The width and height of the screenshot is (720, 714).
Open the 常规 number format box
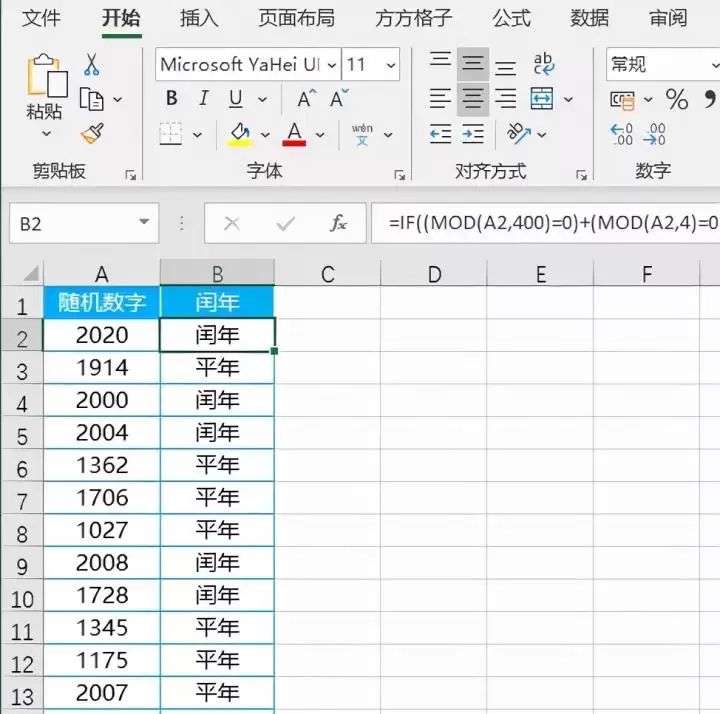[663, 64]
